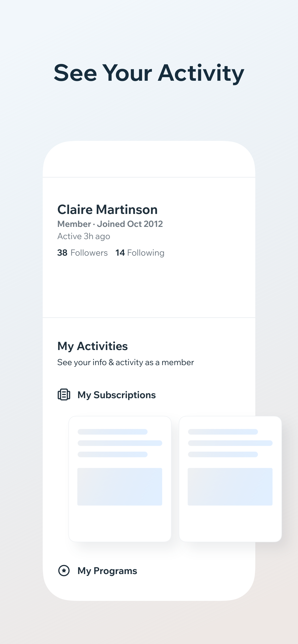This screenshot has height=644, width=298.
Task: Open the My Programs section label
Action: [107, 571]
